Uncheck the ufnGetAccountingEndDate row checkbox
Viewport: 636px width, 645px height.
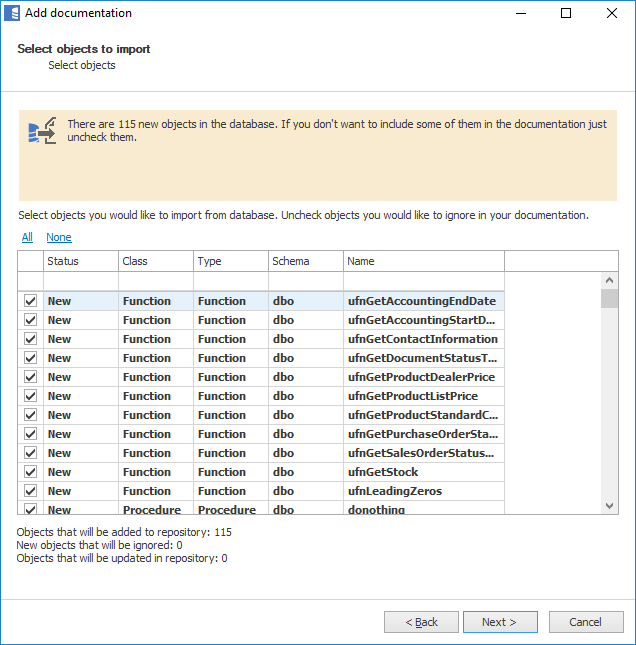[x=30, y=301]
